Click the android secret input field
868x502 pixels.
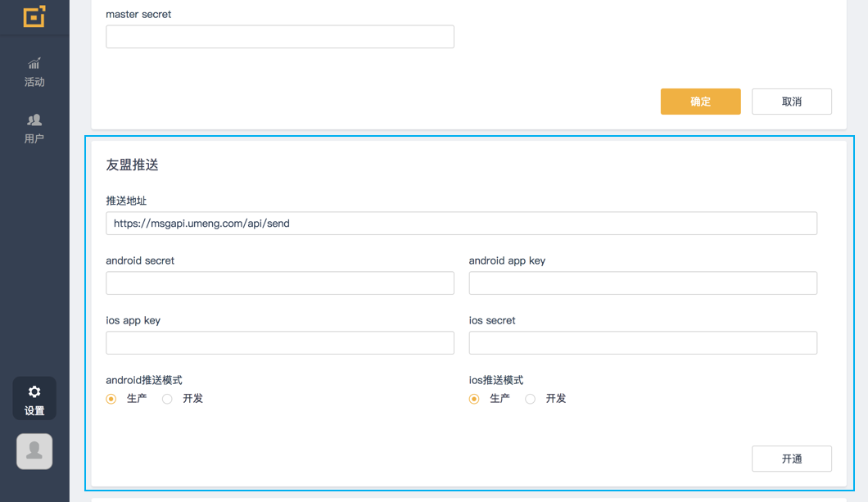[x=280, y=283]
